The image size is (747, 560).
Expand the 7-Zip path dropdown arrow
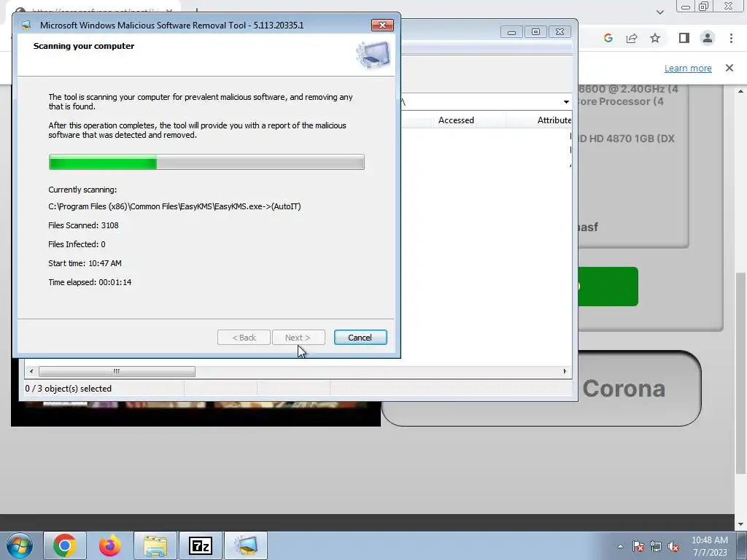[566, 102]
